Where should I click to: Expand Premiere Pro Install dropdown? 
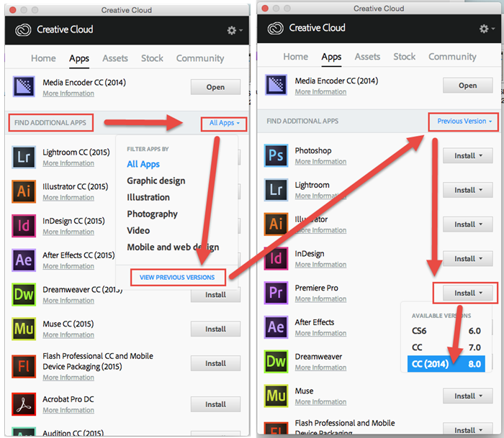pos(468,293)
